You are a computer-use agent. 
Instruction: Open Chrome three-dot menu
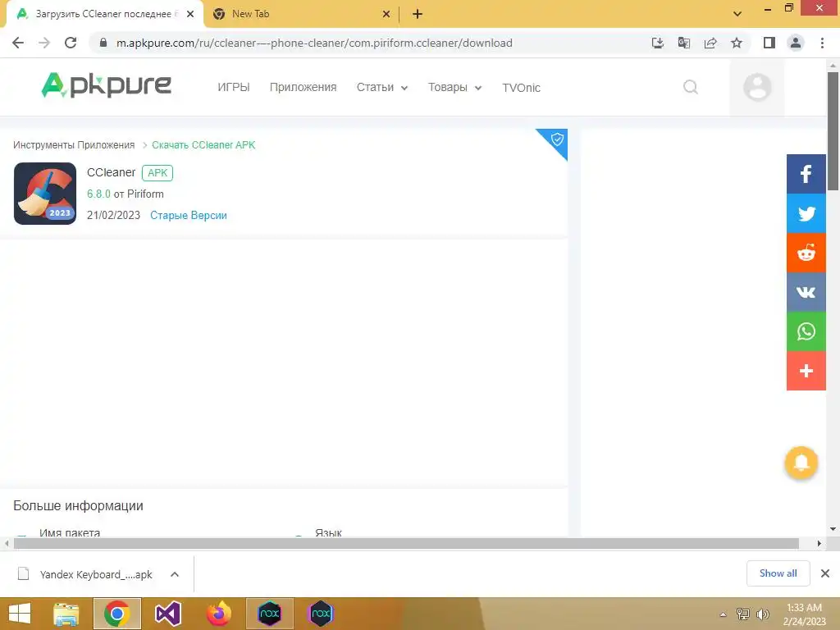[x=822, y=43]
